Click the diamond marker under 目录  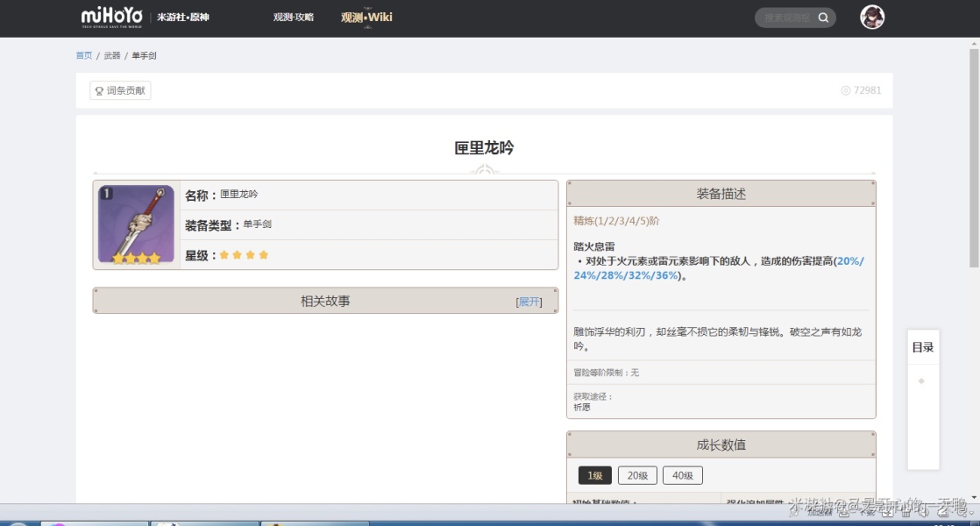[x=921, y=381]
